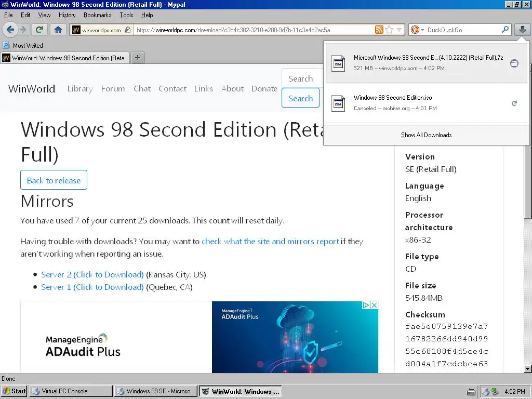Image resolution: width=532 pixels, height=399 pixels.
Task: Open the Help menu
Action: (x=147, y=15)
